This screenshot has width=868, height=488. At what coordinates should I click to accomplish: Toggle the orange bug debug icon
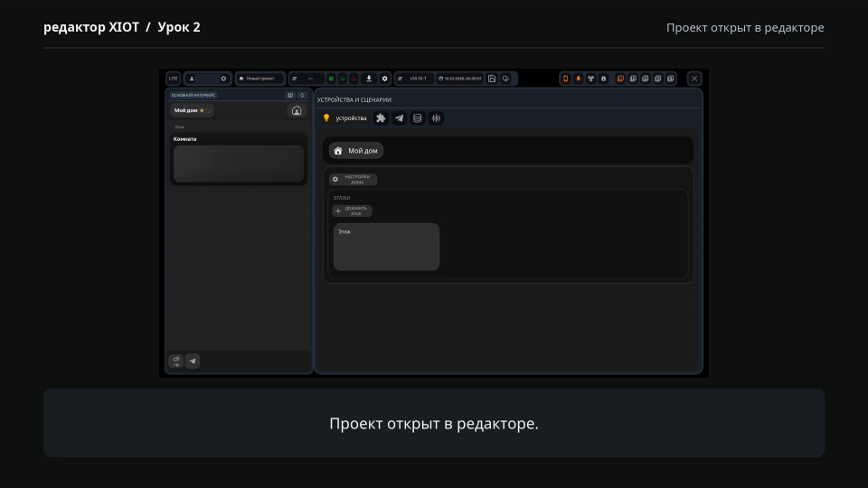[578, 79]
